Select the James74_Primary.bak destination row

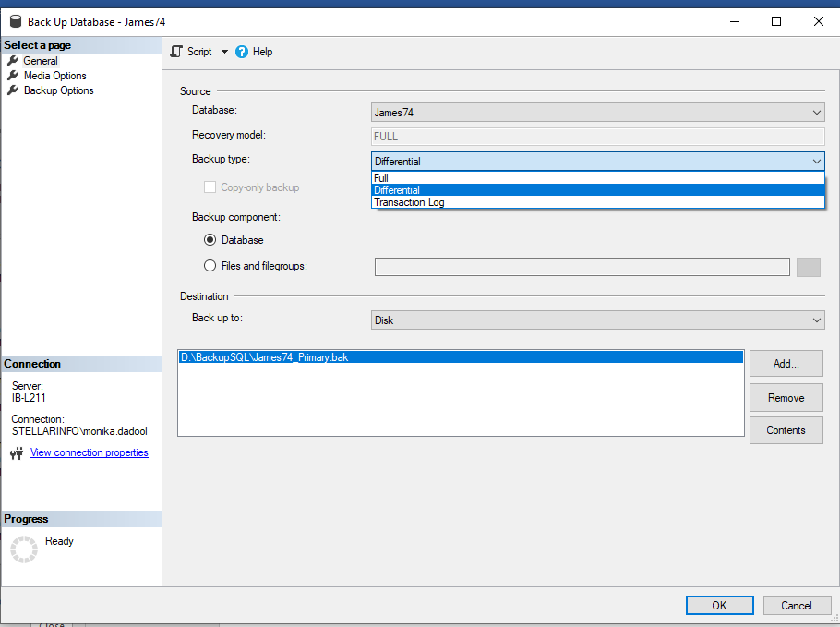point(461,357)
